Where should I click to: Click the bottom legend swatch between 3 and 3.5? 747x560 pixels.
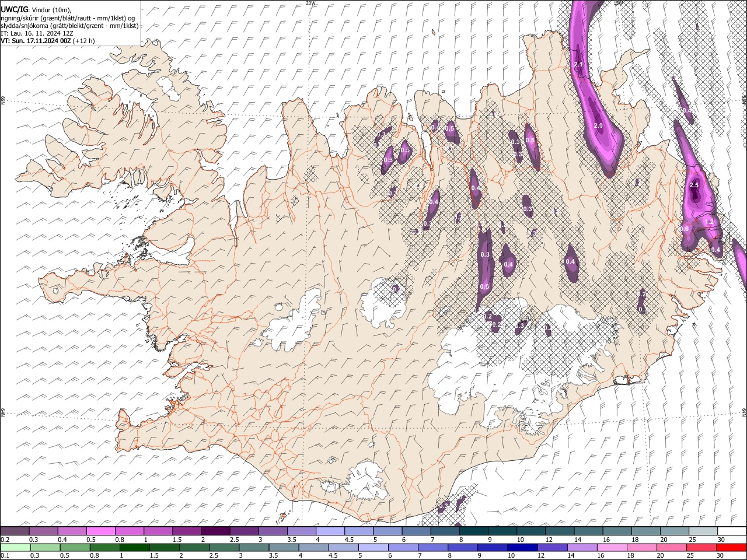pos(253,547)
